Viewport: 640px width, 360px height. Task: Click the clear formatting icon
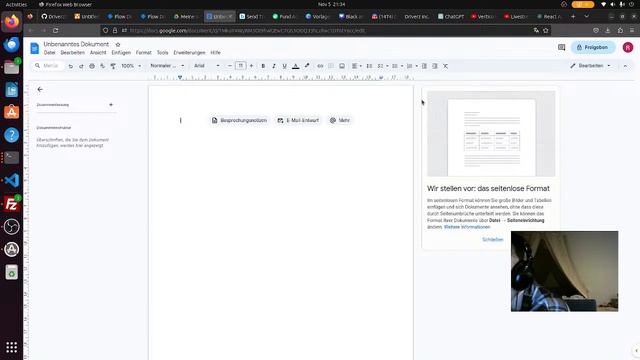446,66
